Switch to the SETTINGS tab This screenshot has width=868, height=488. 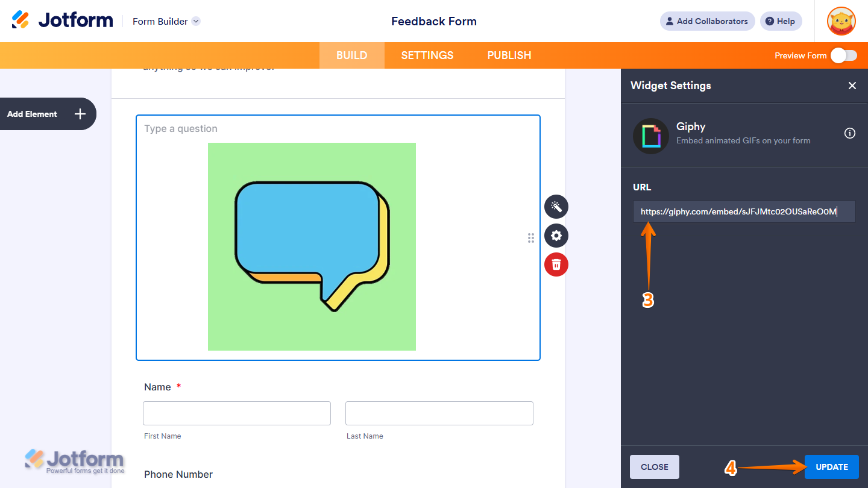tap(427, 55)
